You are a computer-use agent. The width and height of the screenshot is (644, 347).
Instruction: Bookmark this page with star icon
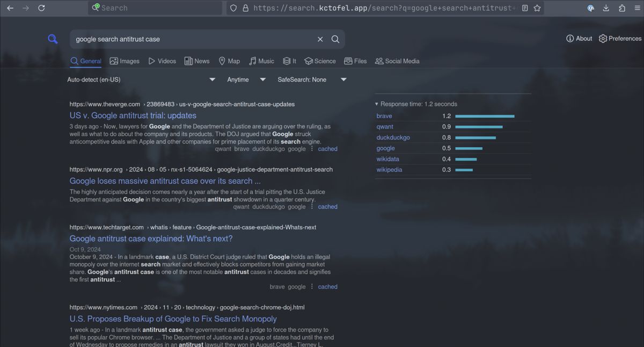pyautogui.click(x=537, y=8)
